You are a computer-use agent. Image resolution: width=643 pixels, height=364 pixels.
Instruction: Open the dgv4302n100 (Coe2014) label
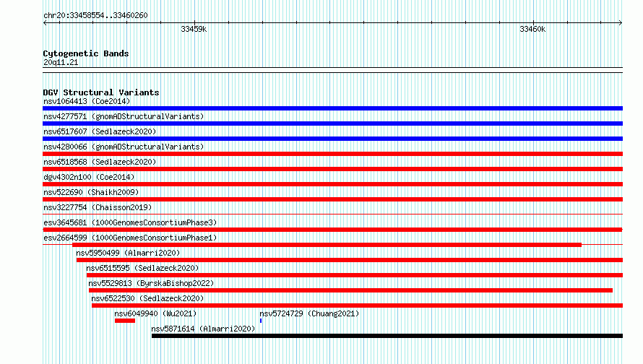89,177
